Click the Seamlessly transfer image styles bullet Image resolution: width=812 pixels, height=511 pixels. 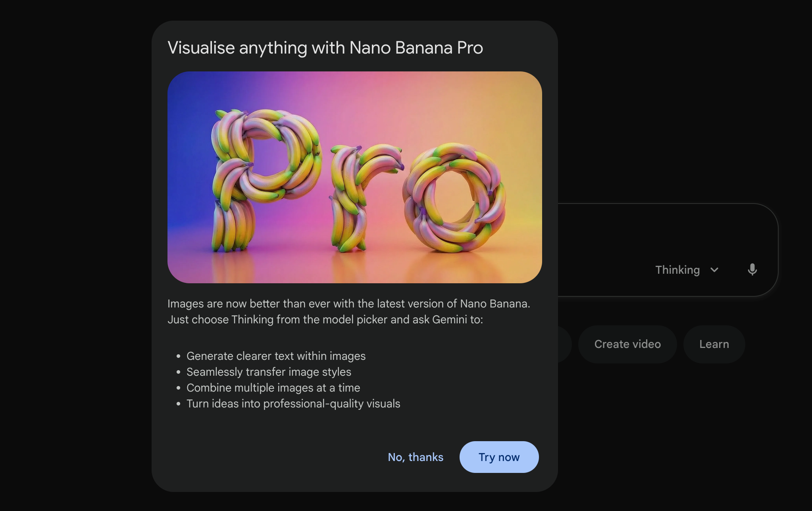click(x=269, y=372)
